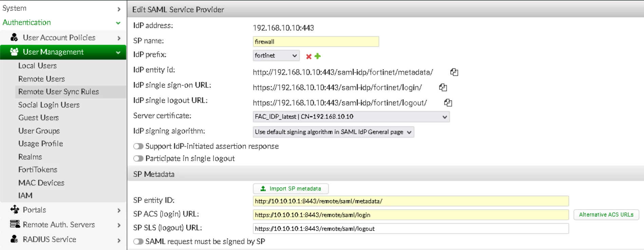Open the IdP prefix dropdown

pos(276,56)
